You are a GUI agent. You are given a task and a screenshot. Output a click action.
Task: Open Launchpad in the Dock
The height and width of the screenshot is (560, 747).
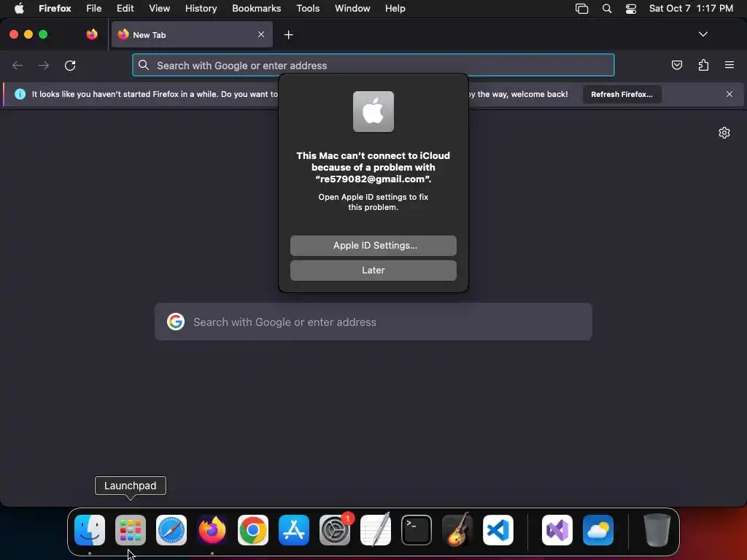tap(131, 530)
